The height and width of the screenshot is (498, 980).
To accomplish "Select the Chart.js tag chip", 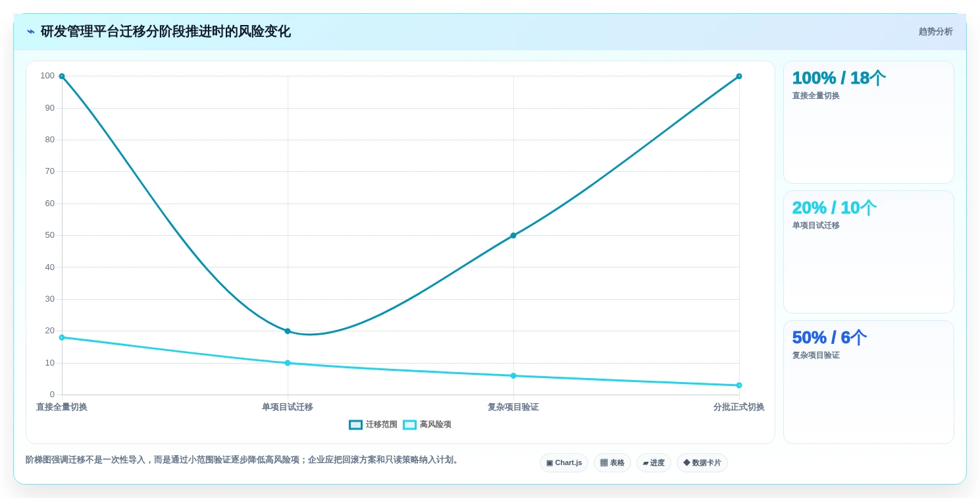I will tap(564, 463).
